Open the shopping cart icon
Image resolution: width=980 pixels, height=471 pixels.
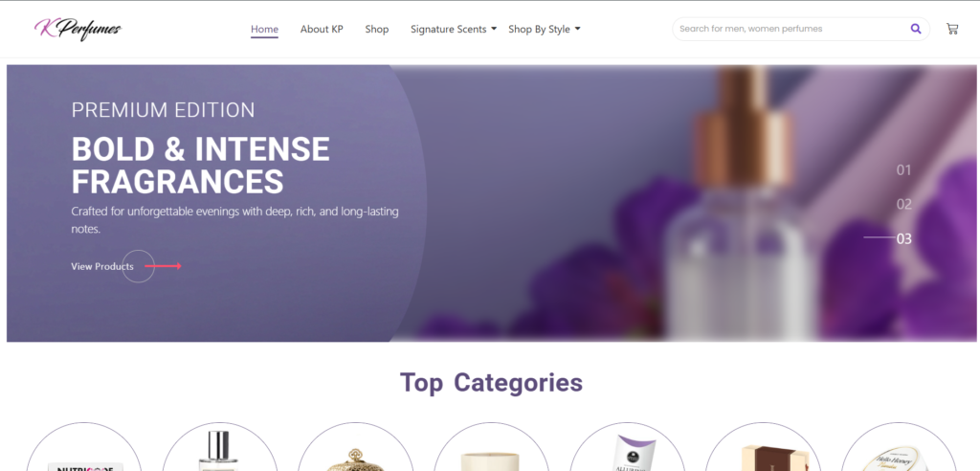coord(952,29)
